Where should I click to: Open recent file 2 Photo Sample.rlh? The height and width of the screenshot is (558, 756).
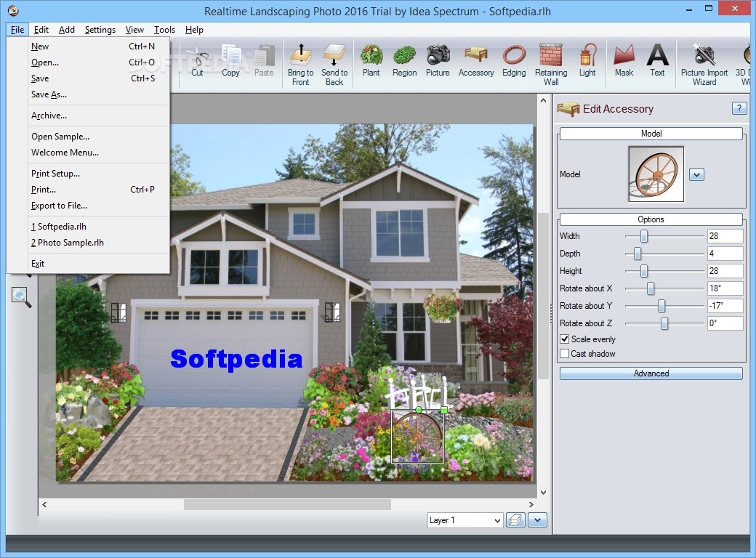88,243
